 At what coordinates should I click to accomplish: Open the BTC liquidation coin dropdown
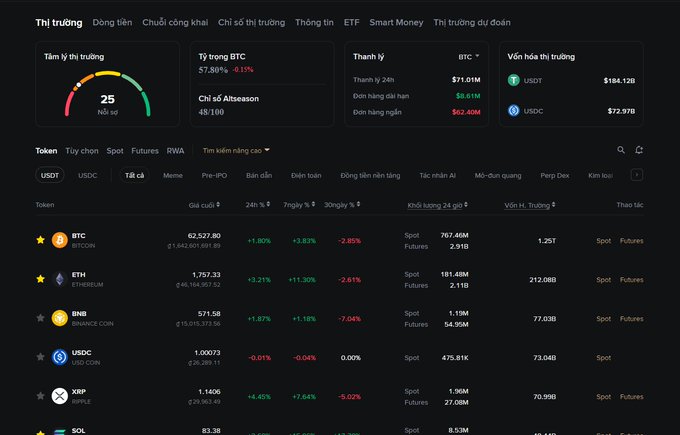469,56
